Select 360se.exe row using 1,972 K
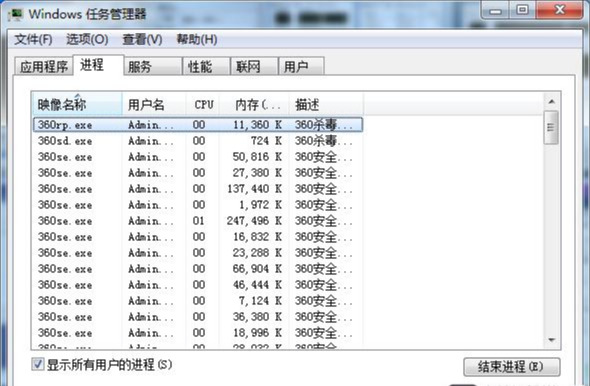The image size is (590, 386). [x=198, y=205]
